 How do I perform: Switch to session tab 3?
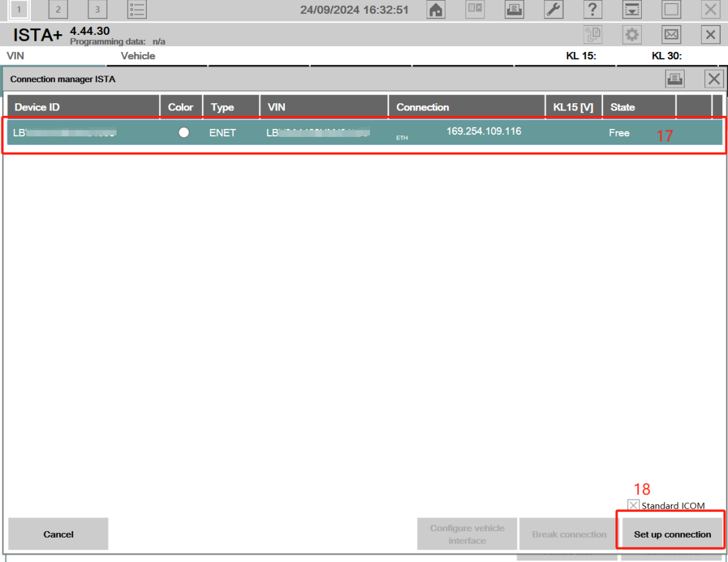click(97, 9)
